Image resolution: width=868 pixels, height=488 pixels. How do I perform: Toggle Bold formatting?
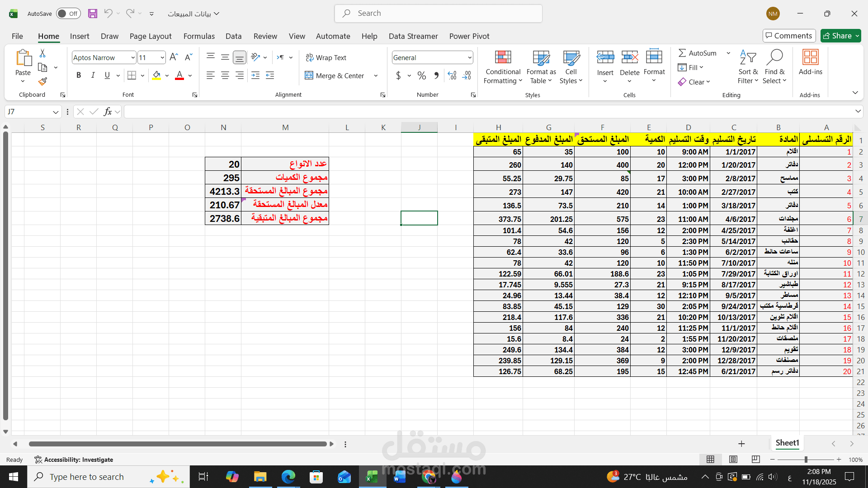(79, 75)
